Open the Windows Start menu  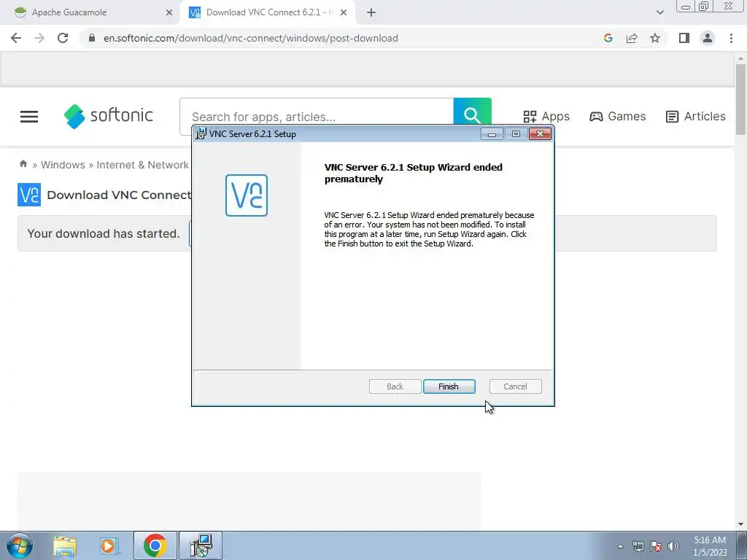click(x=20, y=545)
